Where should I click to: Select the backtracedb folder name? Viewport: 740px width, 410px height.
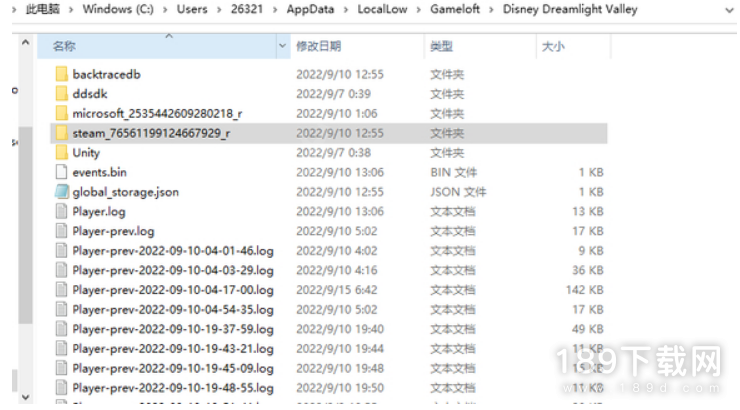(107, 74)
